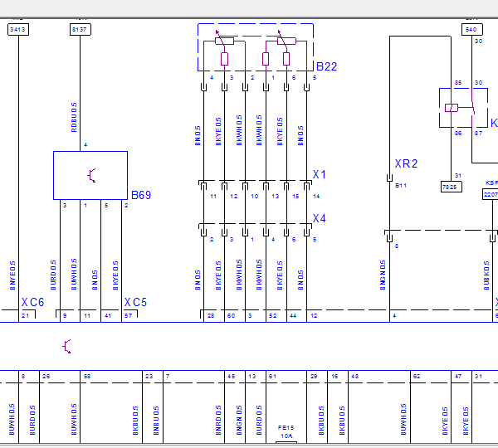Click pin number 10 on connector X1

click(x=255, y=197)
